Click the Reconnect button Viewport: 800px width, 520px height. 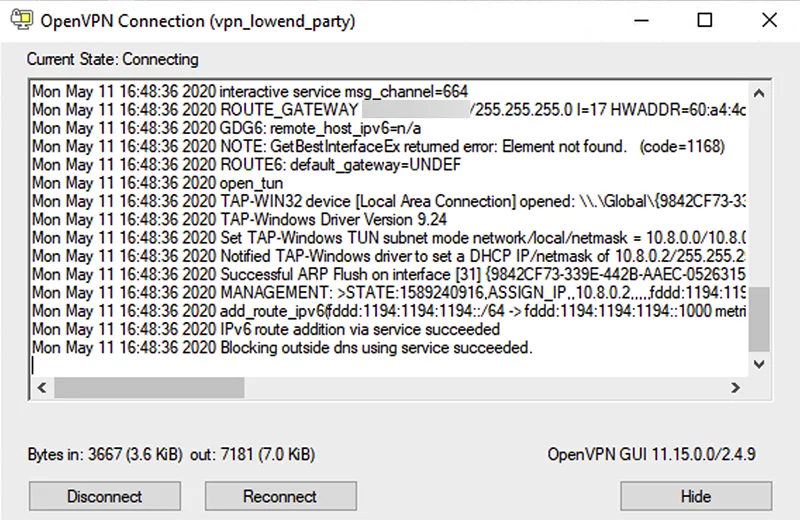(281, 496)
